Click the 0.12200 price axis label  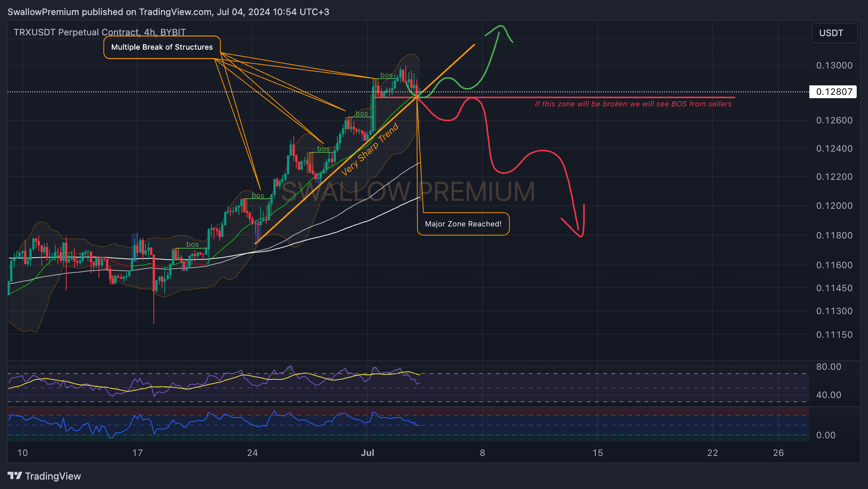[x=834, y=177]
